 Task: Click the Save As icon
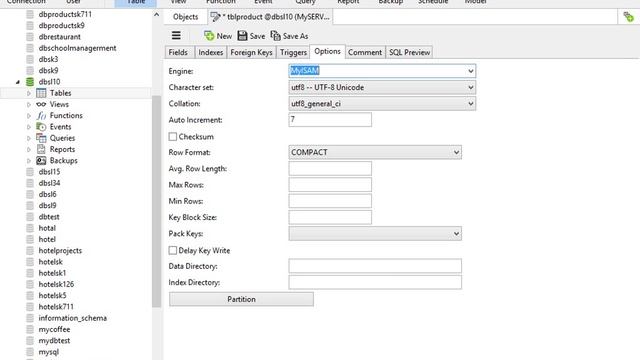[x=276, y=36]
